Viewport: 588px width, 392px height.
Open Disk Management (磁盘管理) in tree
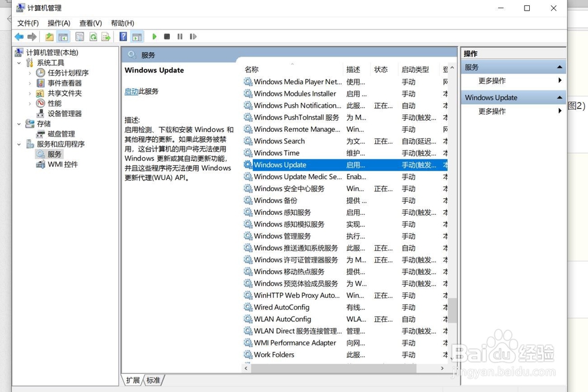[x=61, y=134]
